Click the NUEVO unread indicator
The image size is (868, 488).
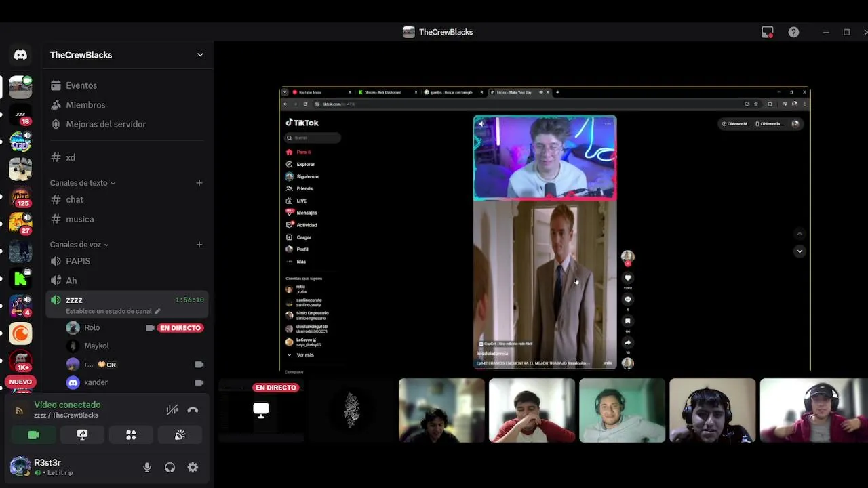tap(20, 382)
